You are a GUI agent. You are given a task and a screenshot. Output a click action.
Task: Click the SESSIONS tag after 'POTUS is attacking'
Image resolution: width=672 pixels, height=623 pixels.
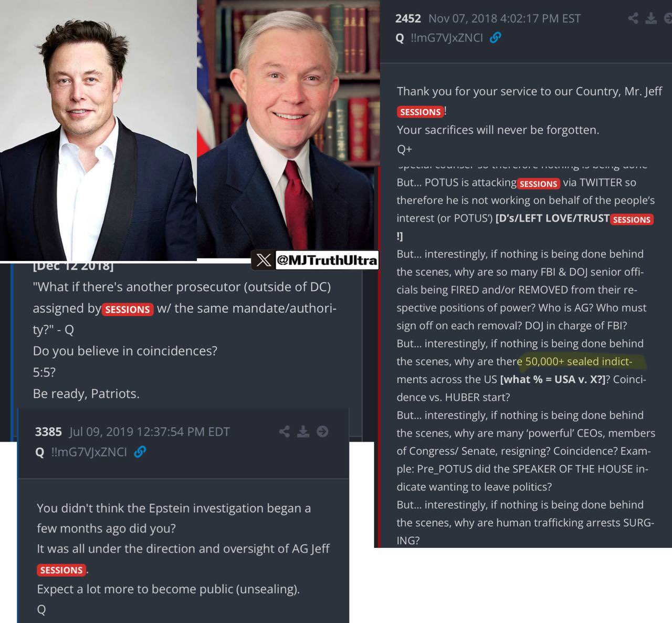click(x=538, y=184)
